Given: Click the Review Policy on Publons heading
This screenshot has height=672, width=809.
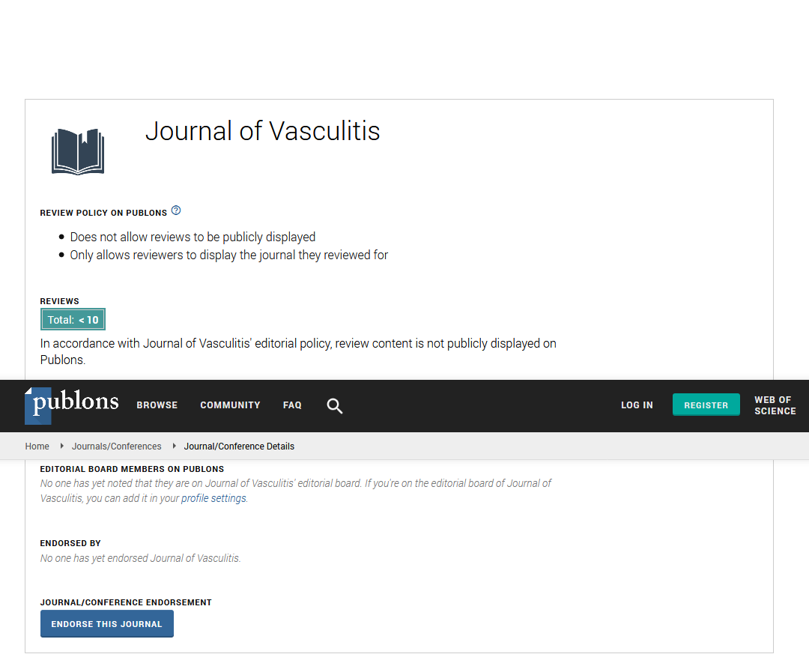Looking at the screenshot, I should pos(103,214).
